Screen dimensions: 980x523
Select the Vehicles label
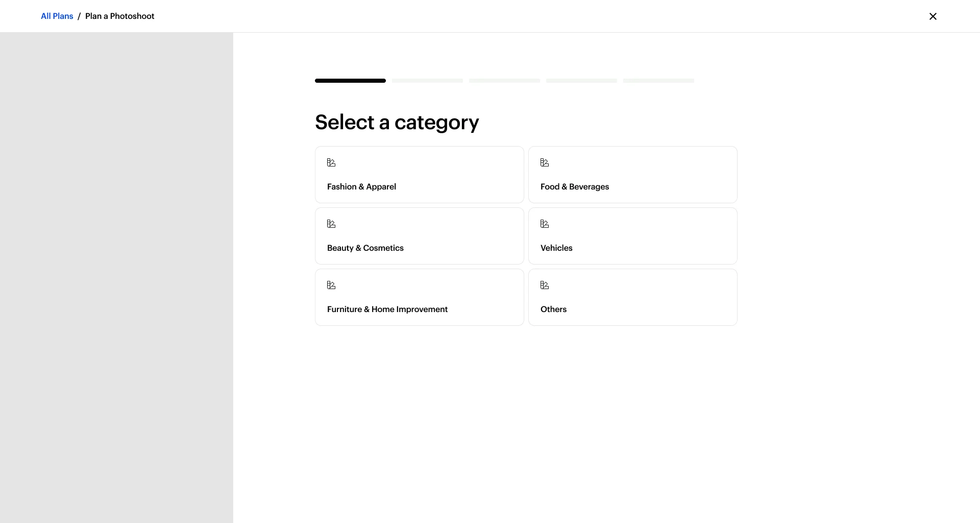pyautogui.click(x=556, y=248)
